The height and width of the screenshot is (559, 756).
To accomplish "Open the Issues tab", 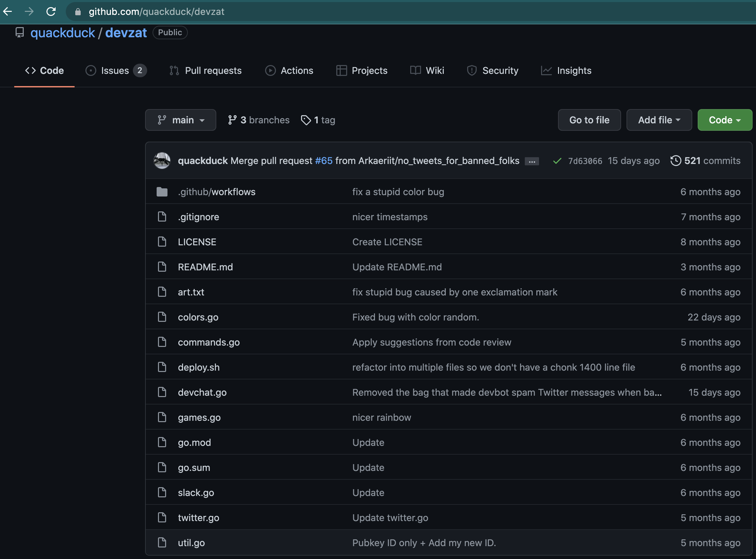I will coord(116,70).
